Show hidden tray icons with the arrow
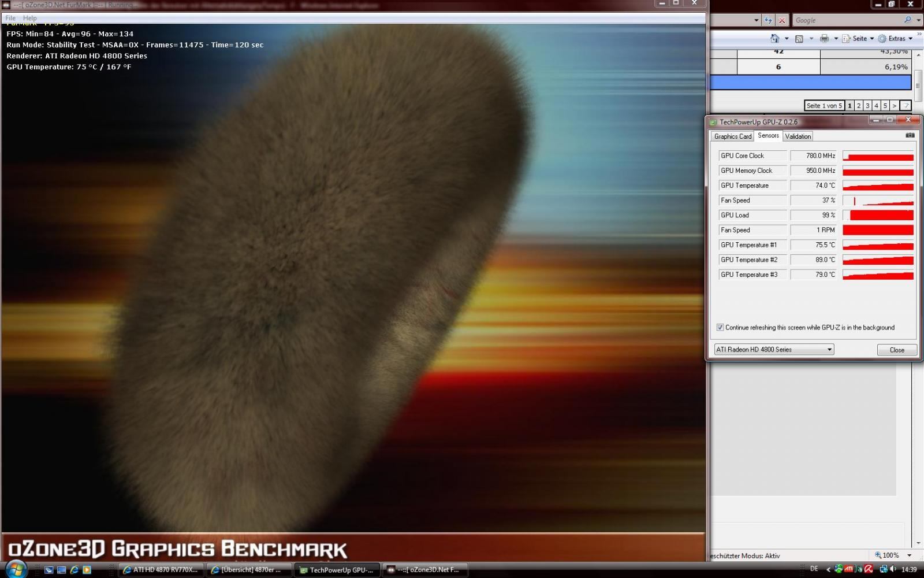Image resolution: width=924 pixels, height=578 pixels. (x=829, y=570)
